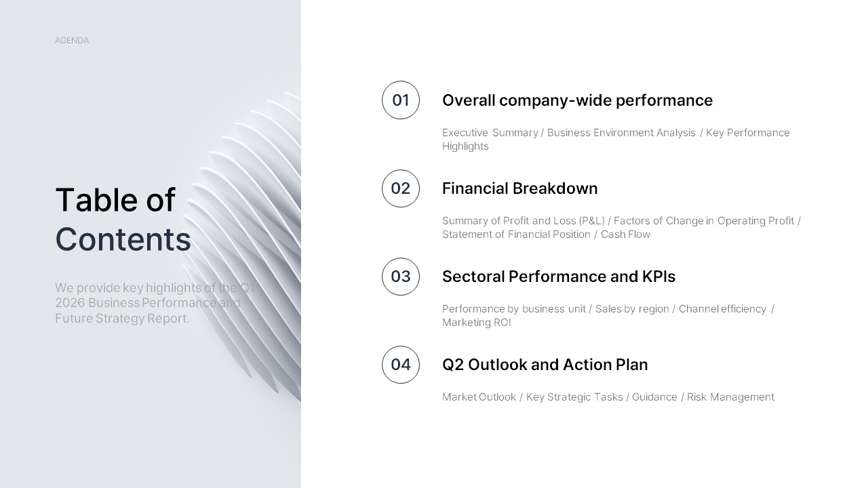Select the 04 circled number badge
868x488 pixels.
401,365
